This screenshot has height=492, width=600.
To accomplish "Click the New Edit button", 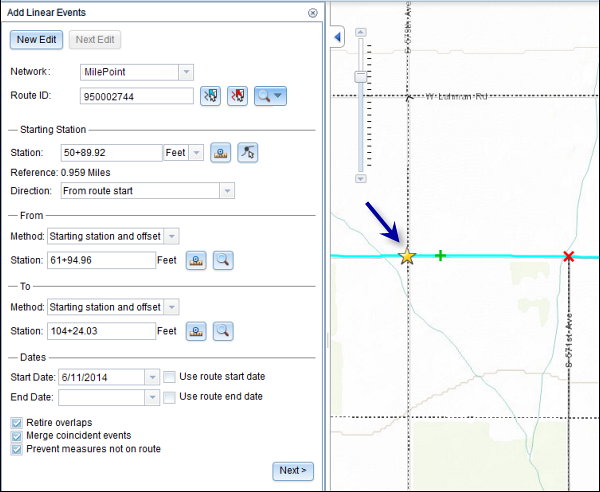I will 37,40.
